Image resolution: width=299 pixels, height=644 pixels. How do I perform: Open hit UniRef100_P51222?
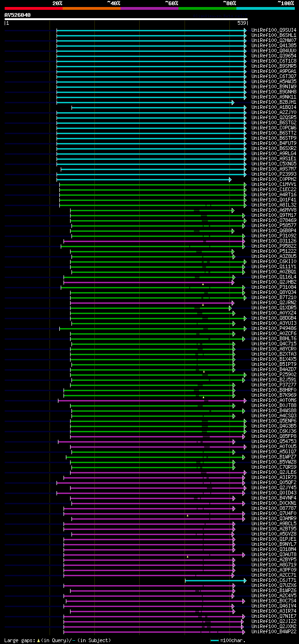(274, 251)
